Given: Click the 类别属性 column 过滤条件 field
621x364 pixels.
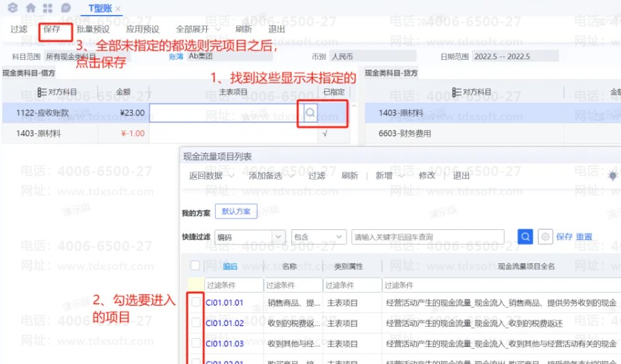Looking at the screenshot, I should click(x=353, y=285).
